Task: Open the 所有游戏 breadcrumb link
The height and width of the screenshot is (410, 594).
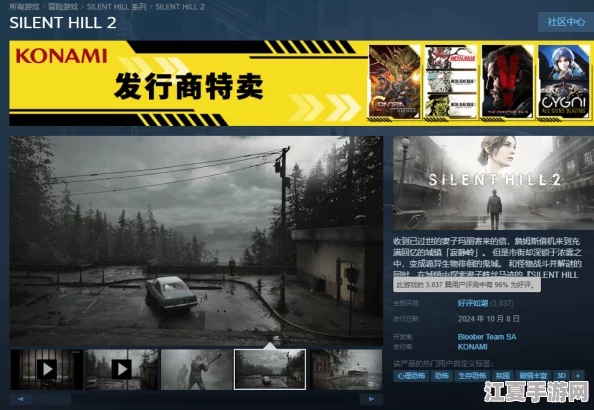Action: (24, 7)
